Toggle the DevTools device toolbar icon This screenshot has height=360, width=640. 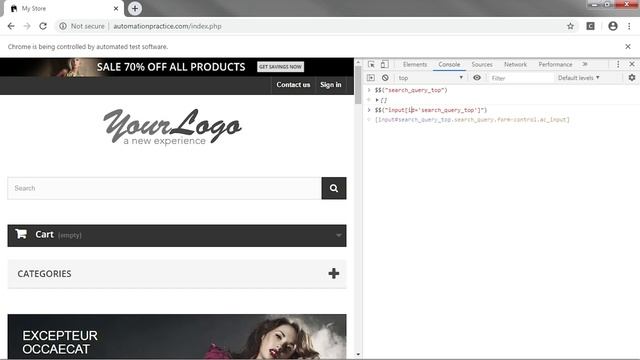point(384,64)
